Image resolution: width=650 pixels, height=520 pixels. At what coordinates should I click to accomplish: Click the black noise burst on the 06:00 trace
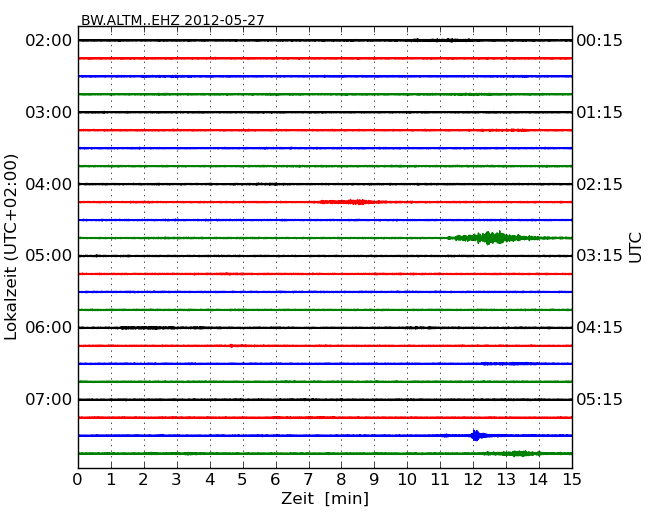(147, 328)
